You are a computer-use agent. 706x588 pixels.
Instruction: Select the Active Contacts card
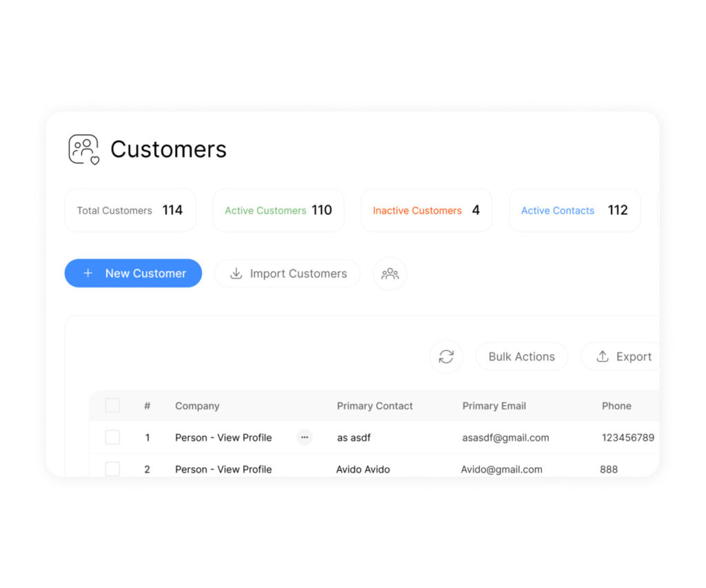(x=574, y=210)
